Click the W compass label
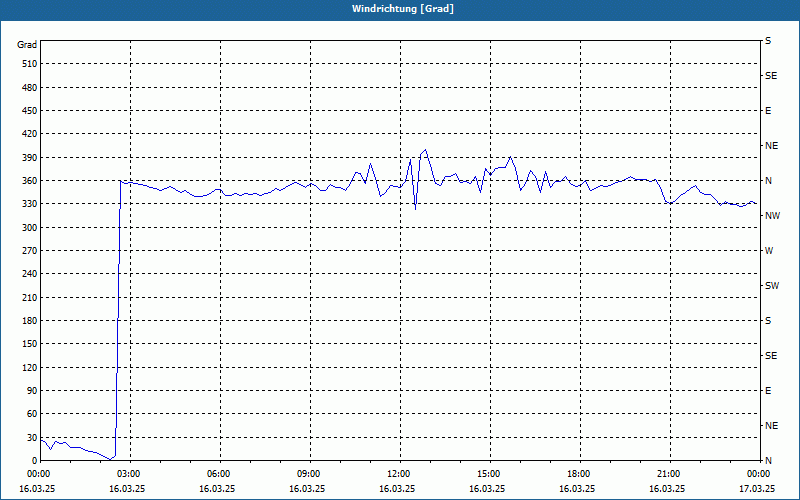The image size is (800, 500). coord(769,251)
